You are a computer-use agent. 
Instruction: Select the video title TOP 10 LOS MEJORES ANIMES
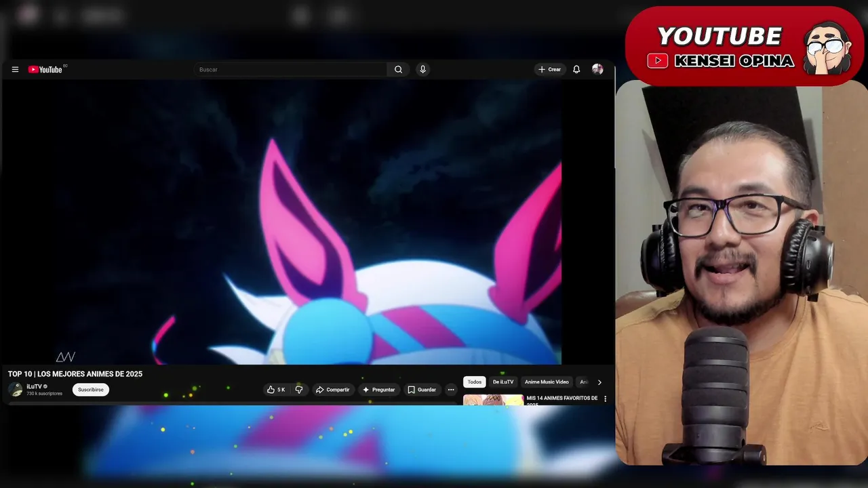[75, 374]
